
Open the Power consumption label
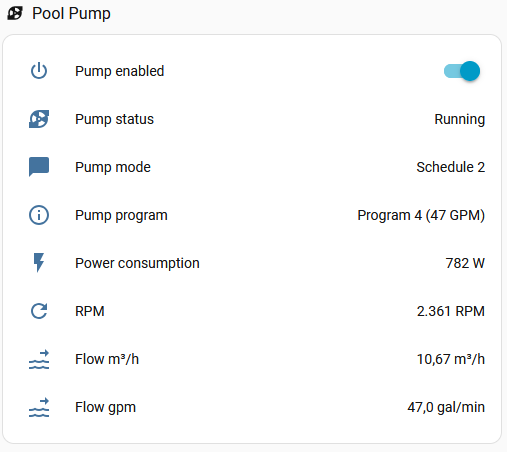tap(137, 263)
